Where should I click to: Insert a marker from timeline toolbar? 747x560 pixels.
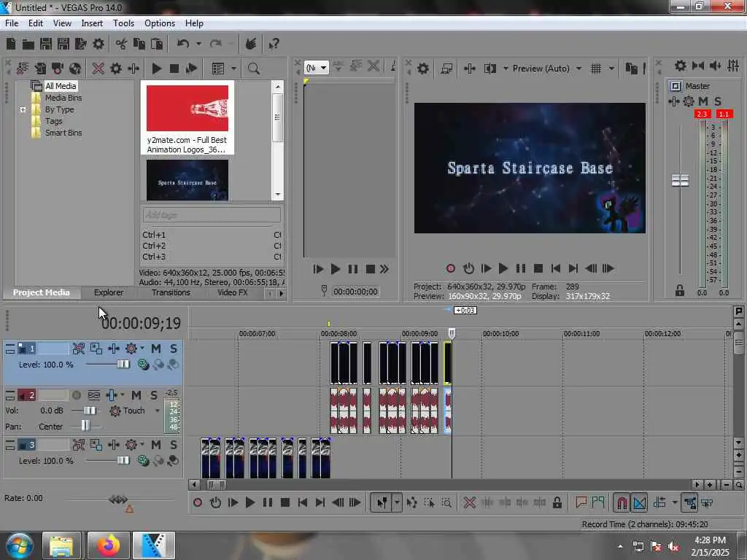pos(581,502)
